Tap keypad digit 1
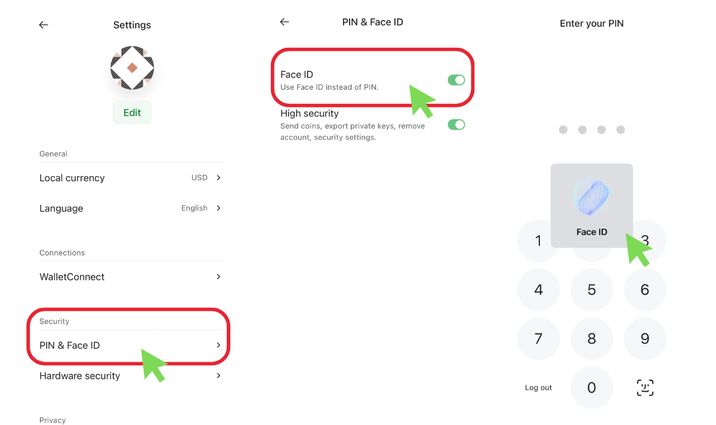 pos(538,241)
